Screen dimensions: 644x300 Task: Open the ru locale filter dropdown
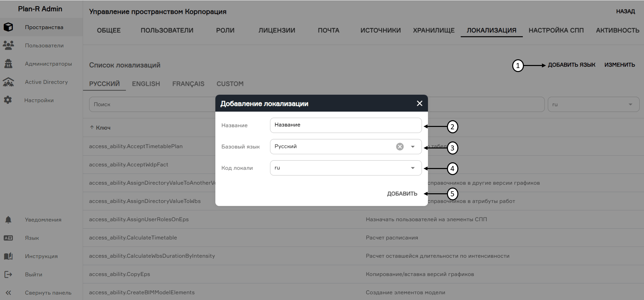630,104
